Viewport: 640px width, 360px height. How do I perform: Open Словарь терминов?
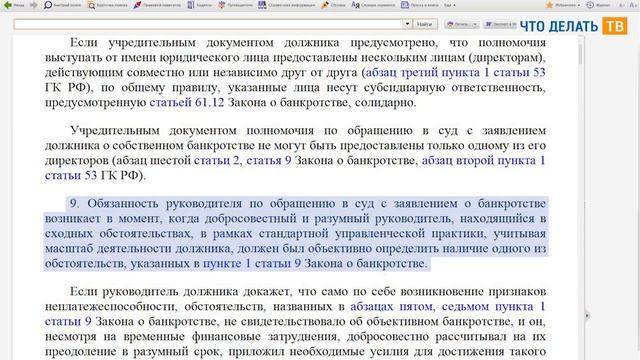click(x=373, y=5)
